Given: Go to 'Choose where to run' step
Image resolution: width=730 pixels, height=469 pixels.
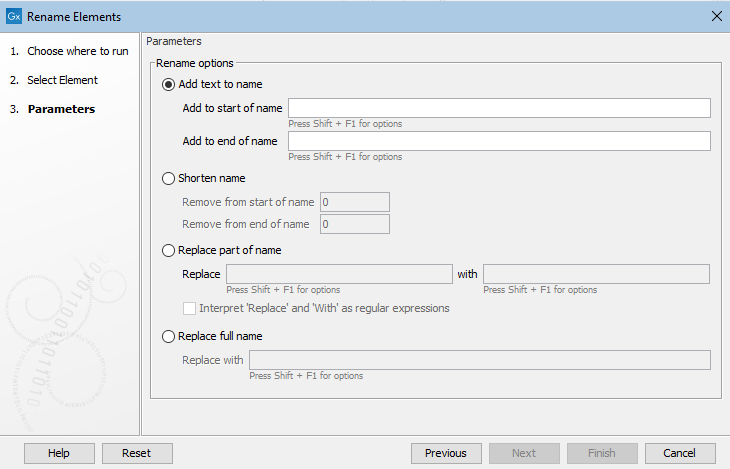Looking at the screenshot, I should 77,51.
